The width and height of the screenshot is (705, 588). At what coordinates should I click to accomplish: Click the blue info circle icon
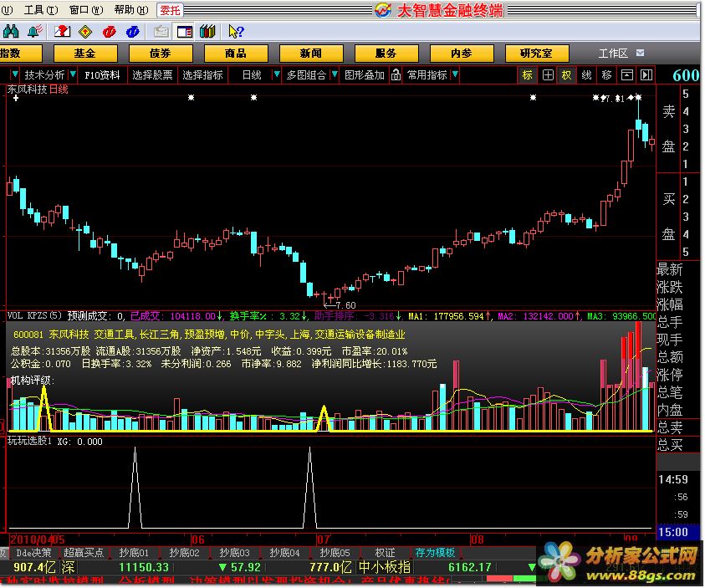133,32
